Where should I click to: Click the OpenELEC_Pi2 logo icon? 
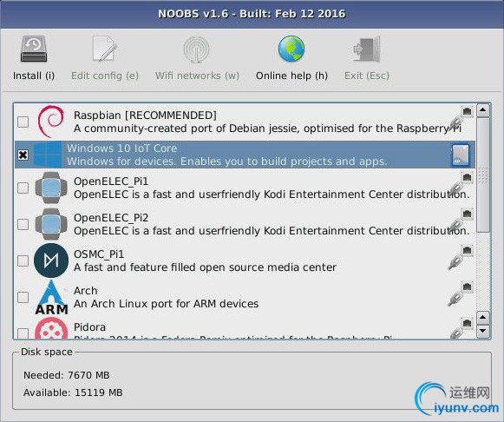point(51,224)
